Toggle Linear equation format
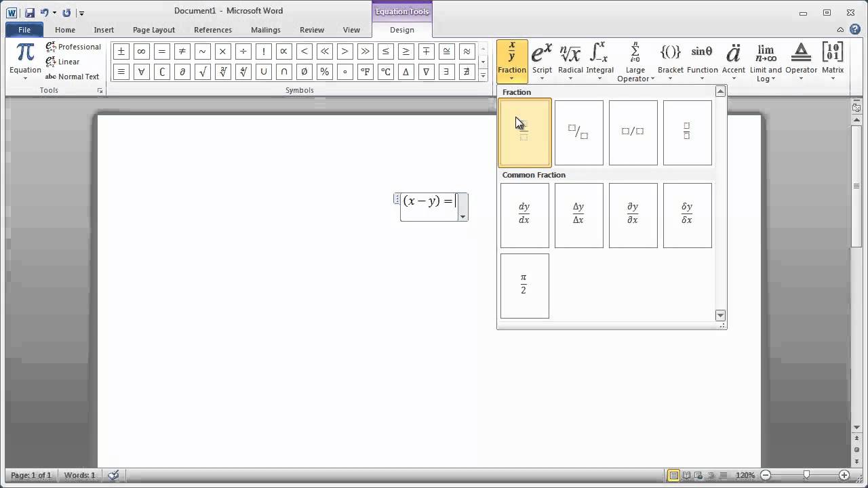This screenshot has width=868, height=488. (62, 62)
